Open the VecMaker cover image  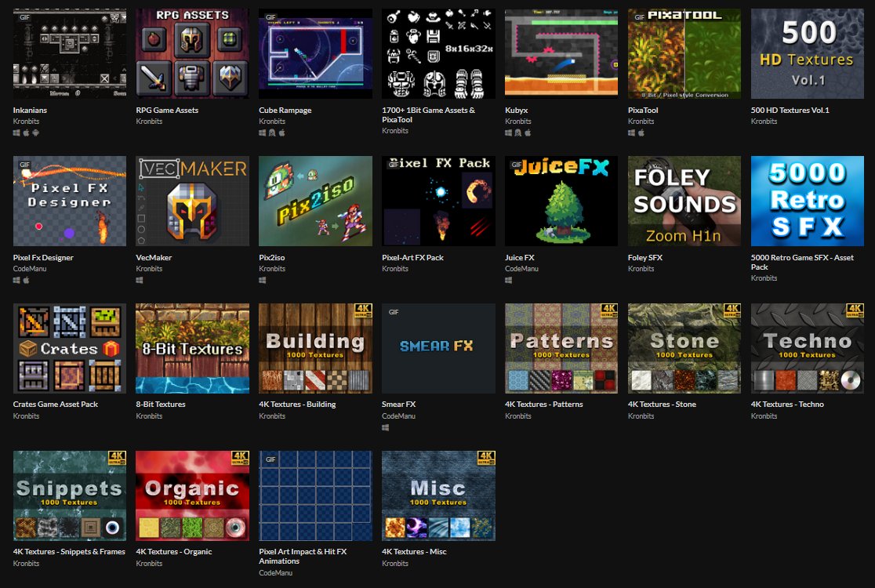click(x=193, y=201)
